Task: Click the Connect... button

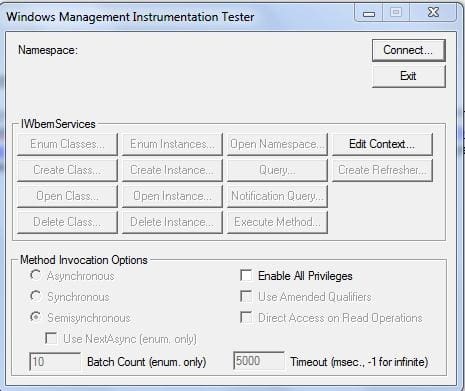Action: [x=409, y=50]
